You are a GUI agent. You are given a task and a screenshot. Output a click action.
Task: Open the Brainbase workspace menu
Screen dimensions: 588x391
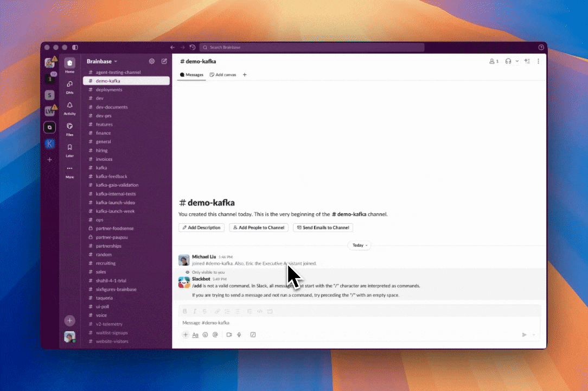coord(100,61)
